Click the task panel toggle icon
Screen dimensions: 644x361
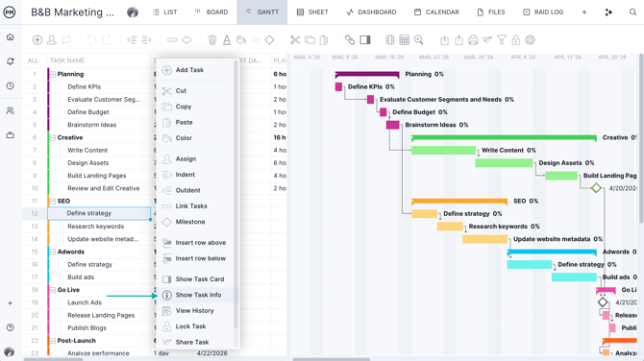[365, 39]
